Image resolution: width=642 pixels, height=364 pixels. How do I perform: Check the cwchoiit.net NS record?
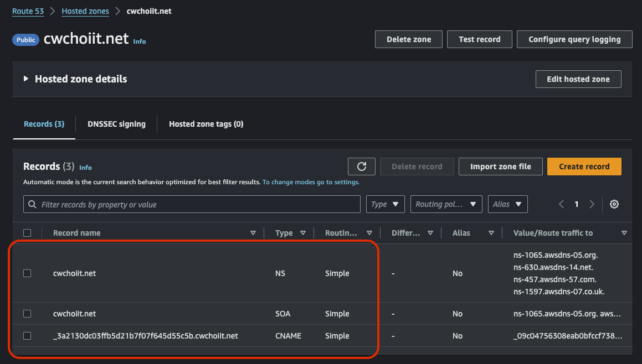pyautogui.click(x=27, y=273)
